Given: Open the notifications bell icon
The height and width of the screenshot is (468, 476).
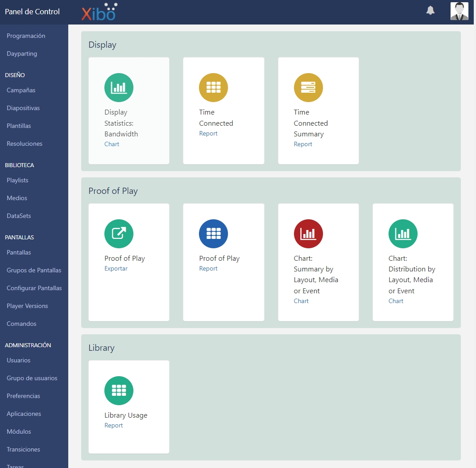Looking at the screenshot, I should pos(430,11).
